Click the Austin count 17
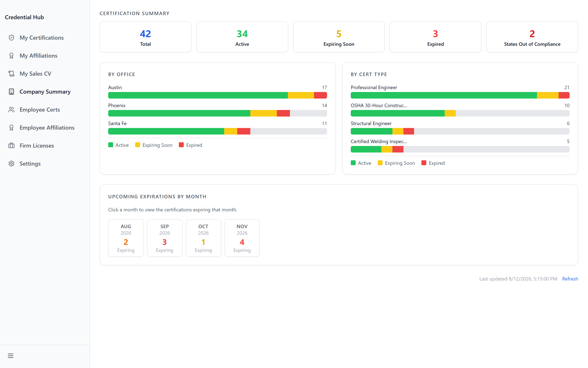 pos(324,87)
